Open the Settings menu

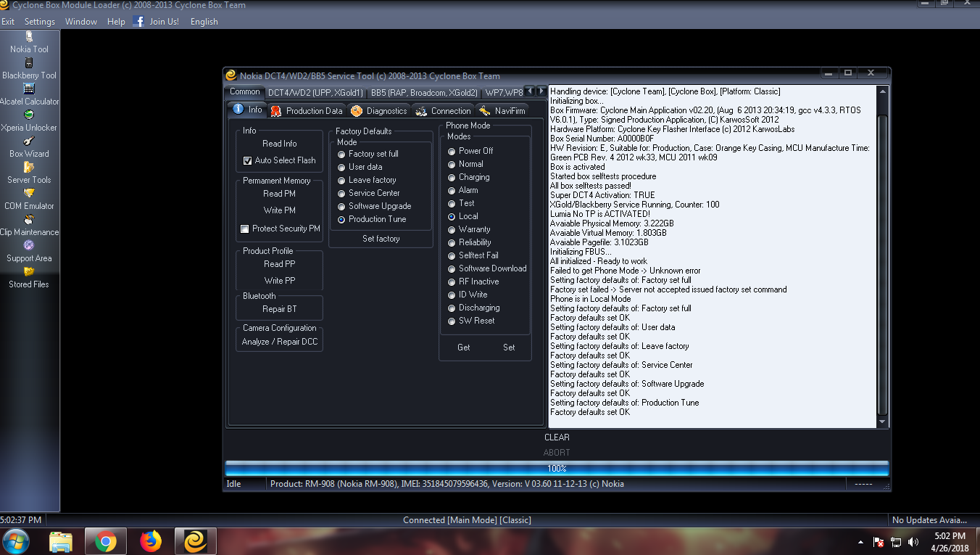pyautogui.click(x=40, y=22)
